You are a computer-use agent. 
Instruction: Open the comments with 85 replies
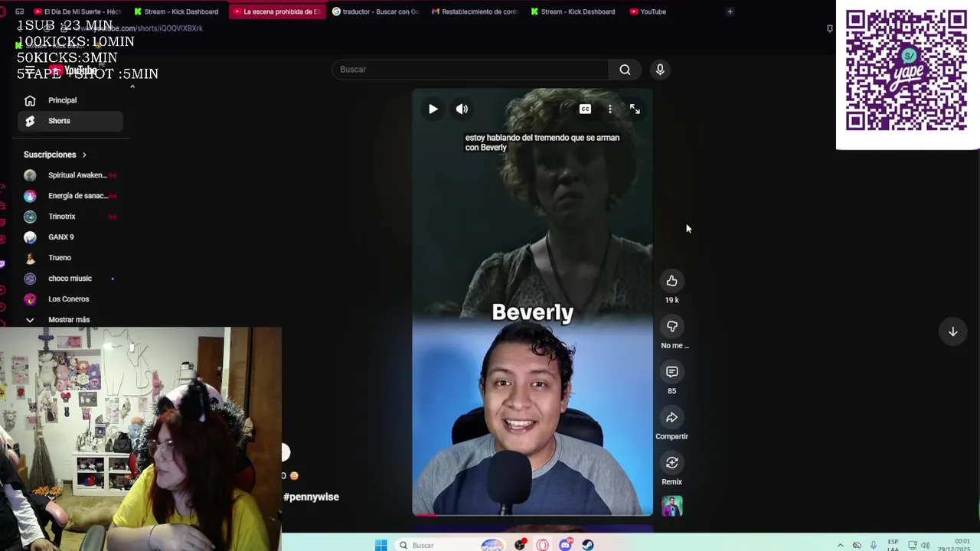(x=671, y=372)
